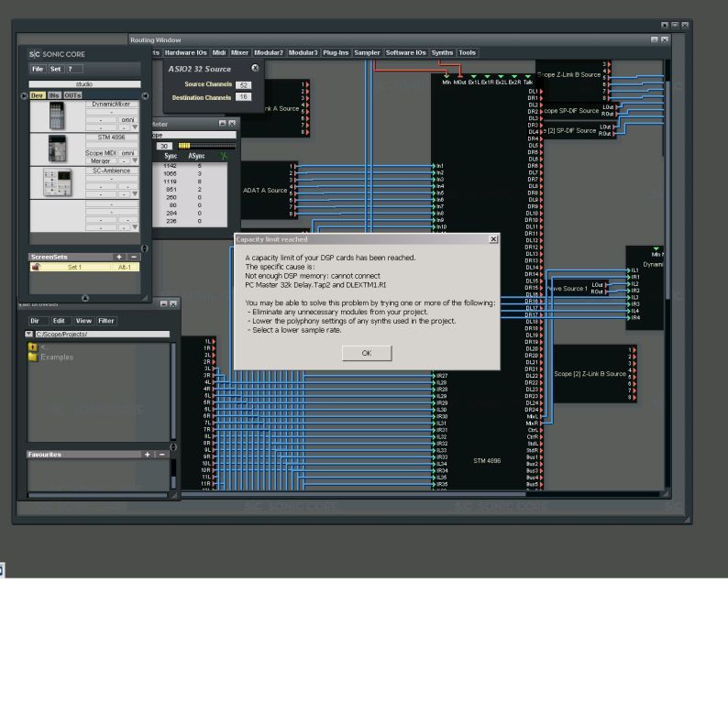This screenshot has width=728, height=704.
Task: Add a Favourites entry with plus
Action: pos(148,455)
